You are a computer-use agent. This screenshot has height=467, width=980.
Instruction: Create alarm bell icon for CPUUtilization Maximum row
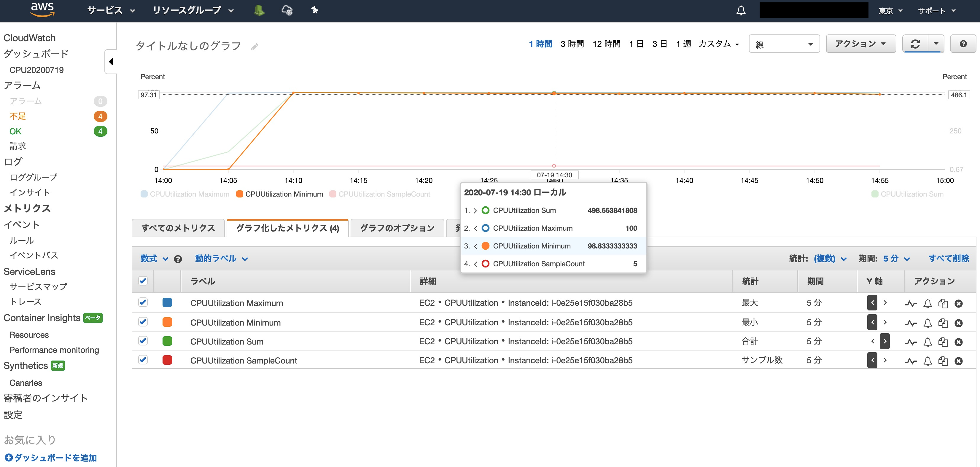(927, 303)
